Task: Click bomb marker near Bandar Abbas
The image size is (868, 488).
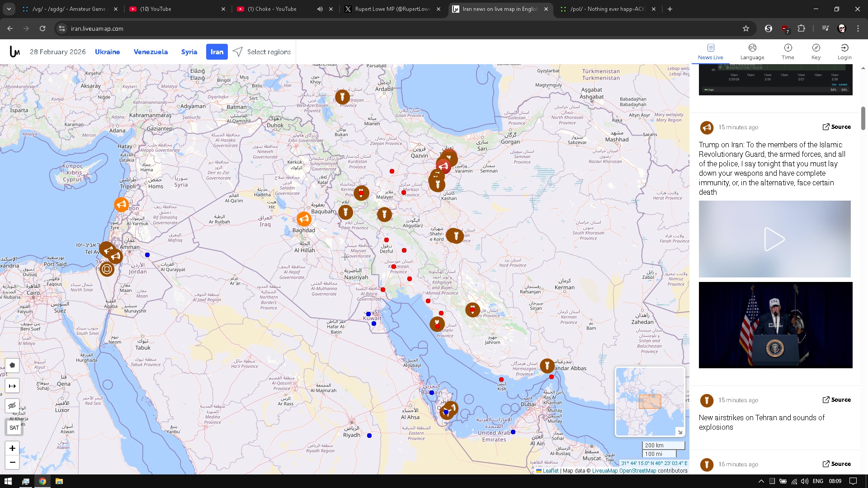Action: tap(547, 365)
